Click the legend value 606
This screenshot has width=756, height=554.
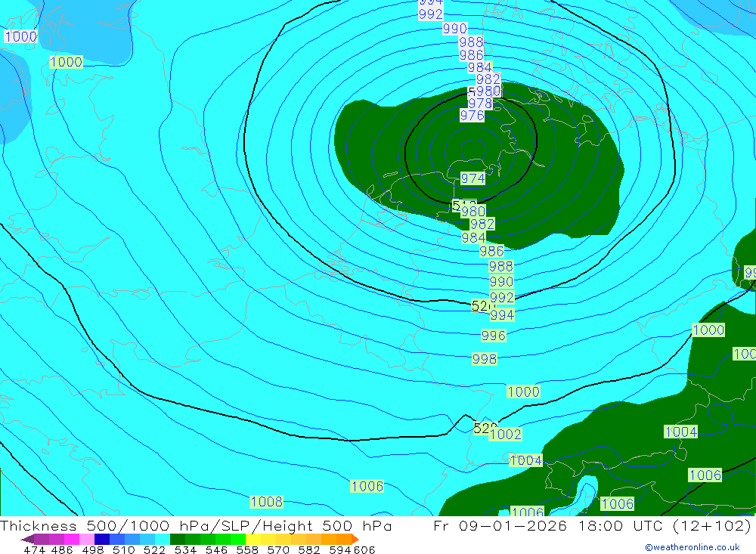point(364,549)
